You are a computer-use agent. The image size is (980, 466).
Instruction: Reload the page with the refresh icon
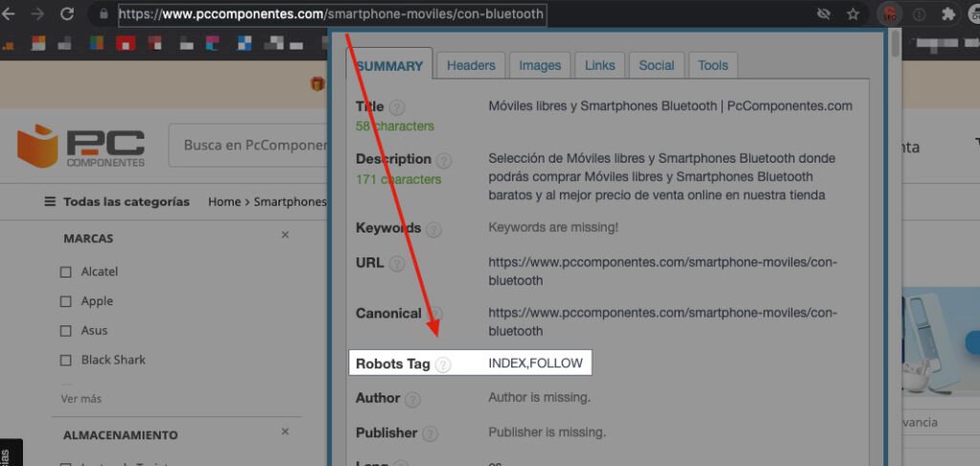click(x=68, y=13)
